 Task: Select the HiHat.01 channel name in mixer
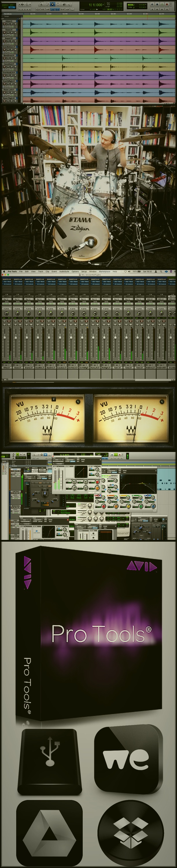pyautogui.click(x=6, y=368)
